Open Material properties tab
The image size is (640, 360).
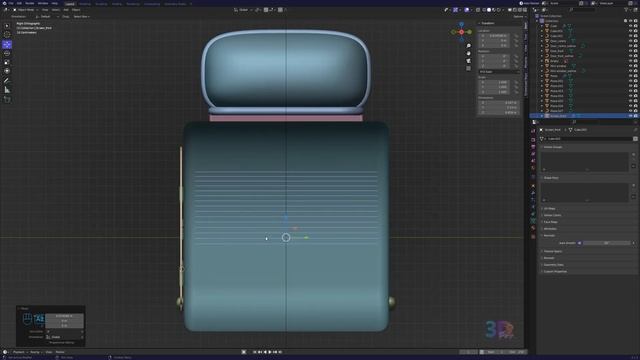533,228
